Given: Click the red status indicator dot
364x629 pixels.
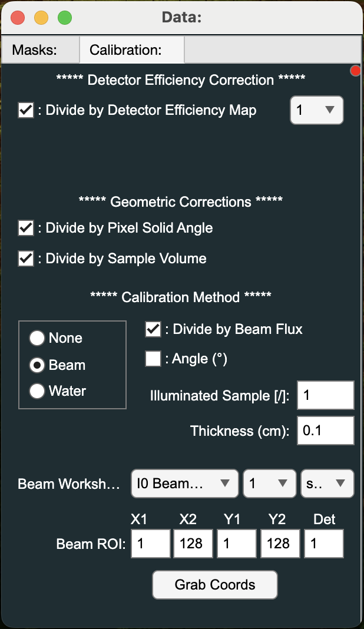Looking at the screenshot, I should pyautogui.click(x=355, y=71).
